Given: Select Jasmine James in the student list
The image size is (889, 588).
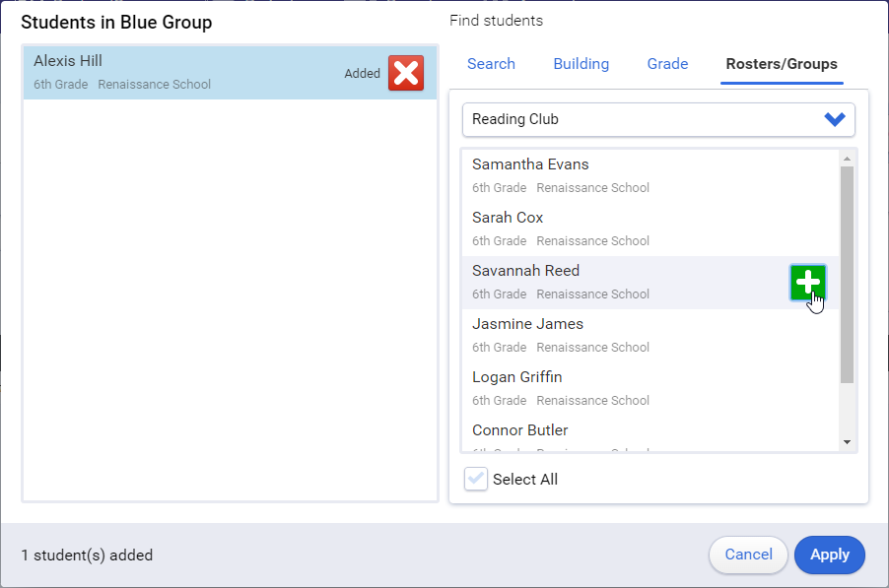Looking at the screenshot, I should point(650,335).
